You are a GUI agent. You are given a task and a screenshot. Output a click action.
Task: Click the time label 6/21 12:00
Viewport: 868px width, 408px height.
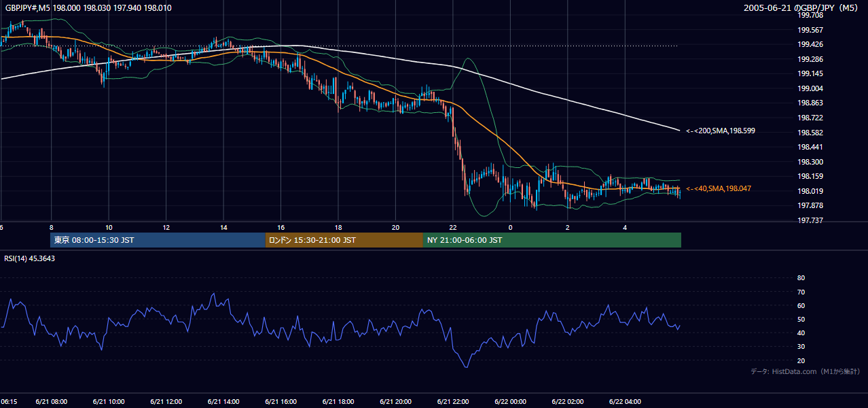tap(166, 402)
